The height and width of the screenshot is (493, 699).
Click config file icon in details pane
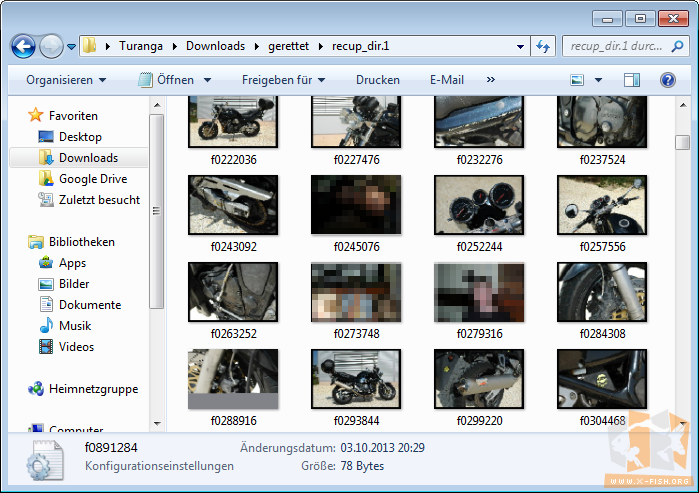tap(45, 460)
